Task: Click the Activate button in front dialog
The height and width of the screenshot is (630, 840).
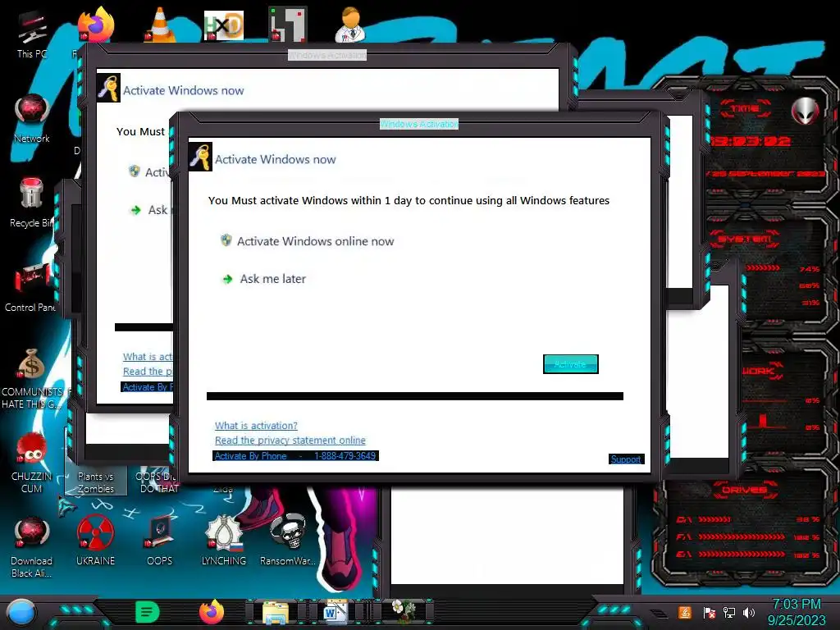Action: pyautogui.click(x=571, y=364)
